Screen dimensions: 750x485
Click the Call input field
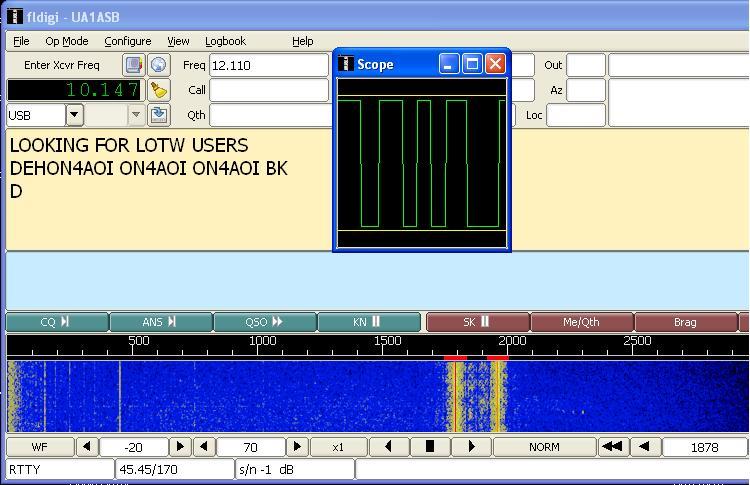pyautogui.click(x=268, y=90)
